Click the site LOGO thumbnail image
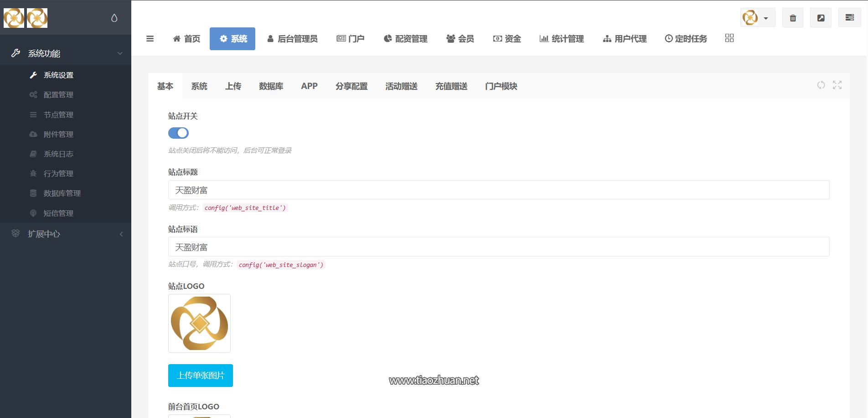The height and width of the screenshot is (418, 868). click(x=199, y=323)
